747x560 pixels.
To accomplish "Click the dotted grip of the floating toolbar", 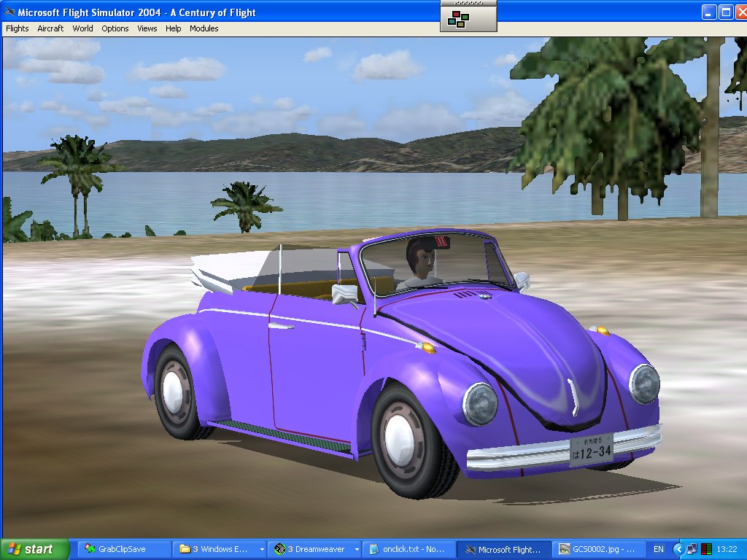I will point(469,3).
